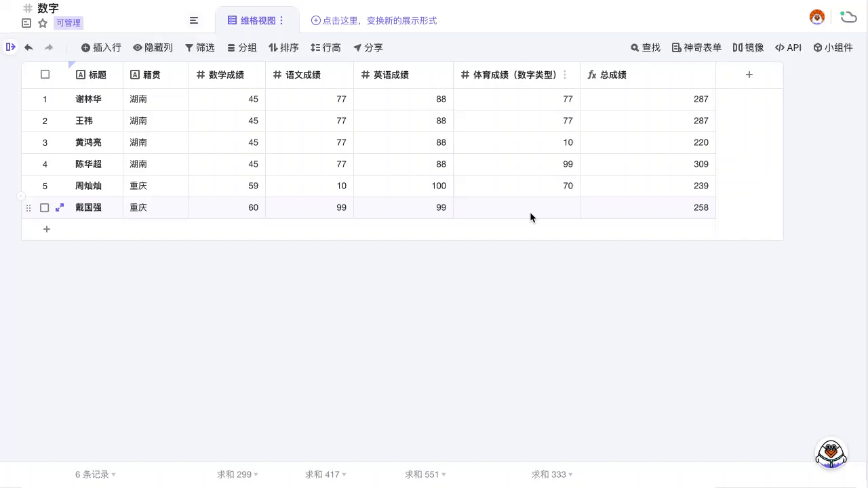
Task: Open the API panel
Action: click(x=788, y=47)
